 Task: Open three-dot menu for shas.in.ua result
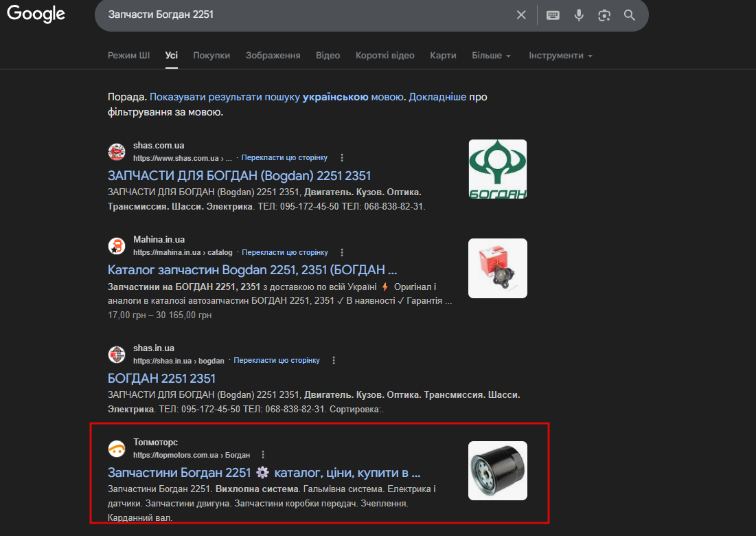point(334,360)
